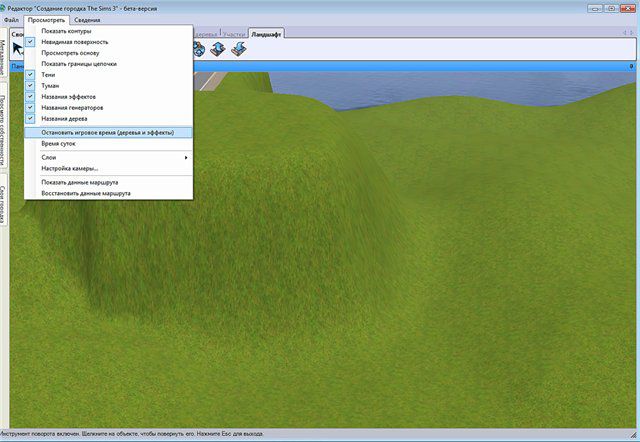Screen dimensions: 640x442
Task: Click Показать данные маршрута
Action: (80, 183)
